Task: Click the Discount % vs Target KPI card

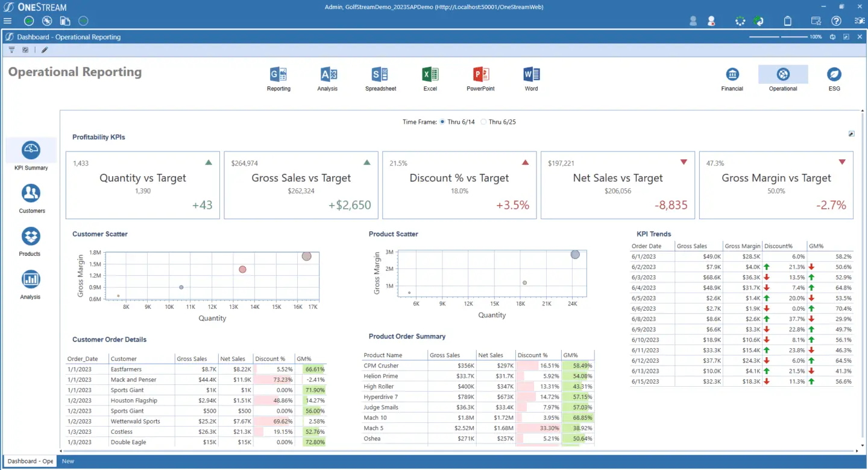Action: coord(459,185)
